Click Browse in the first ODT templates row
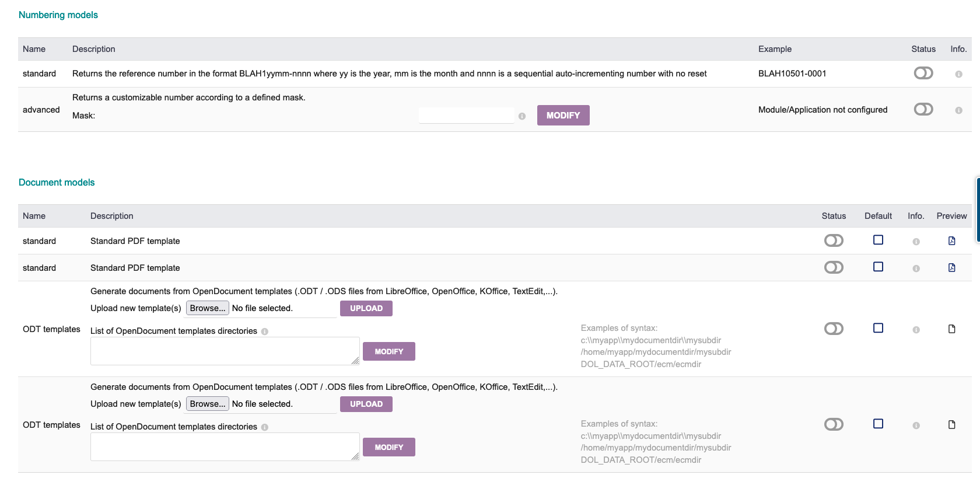The width and height of the screenshot is (980, 492). click(x=207, y=308)
